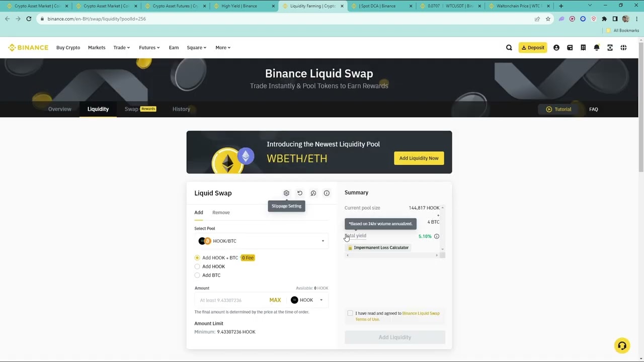The image size is (644, 362).
Task: Open the support headset chat icon
Action: point(622,345)
